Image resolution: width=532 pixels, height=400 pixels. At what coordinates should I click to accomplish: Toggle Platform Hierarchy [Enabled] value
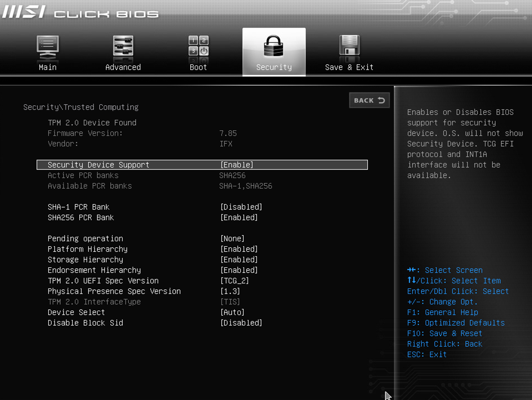tap(239, 249)
